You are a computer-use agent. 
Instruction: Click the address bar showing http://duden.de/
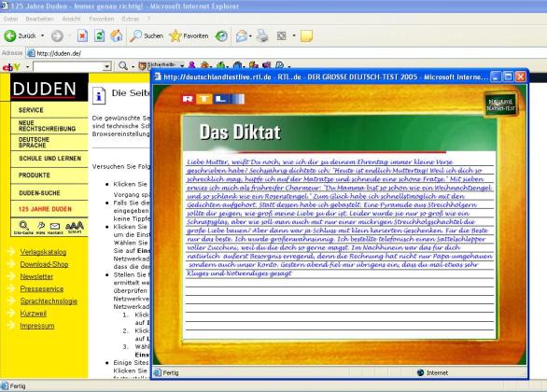(286, 53)
